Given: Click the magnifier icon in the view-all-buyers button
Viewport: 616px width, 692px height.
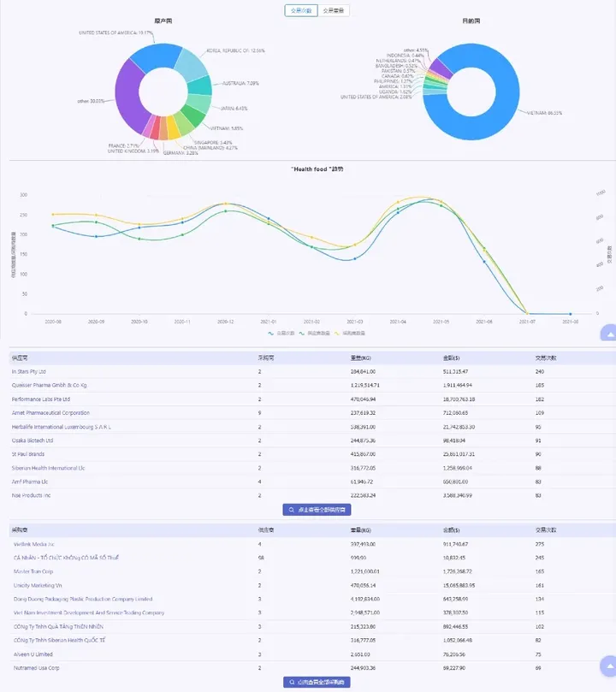Looking at the screenshot, I should click(x=291, y=682).
